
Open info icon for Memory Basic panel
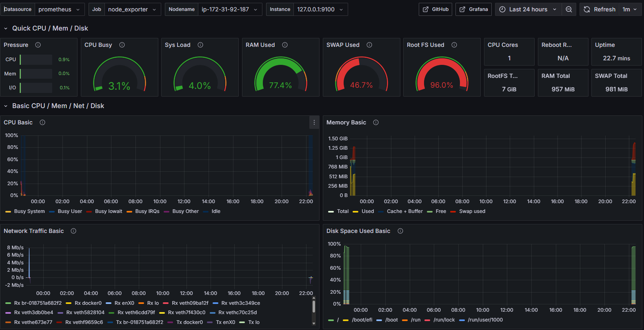pyautogui.click(x=376, y=122)
